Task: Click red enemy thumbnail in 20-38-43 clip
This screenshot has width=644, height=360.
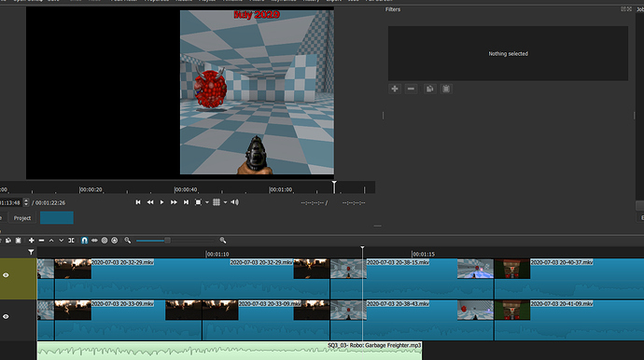Action: [x=475, y=310]
